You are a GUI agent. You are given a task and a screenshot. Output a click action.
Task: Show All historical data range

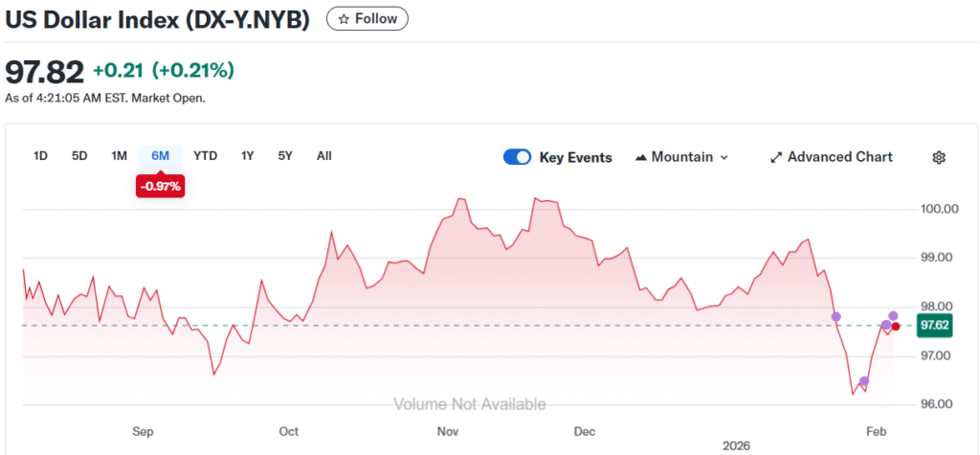[x=323, y=156]
